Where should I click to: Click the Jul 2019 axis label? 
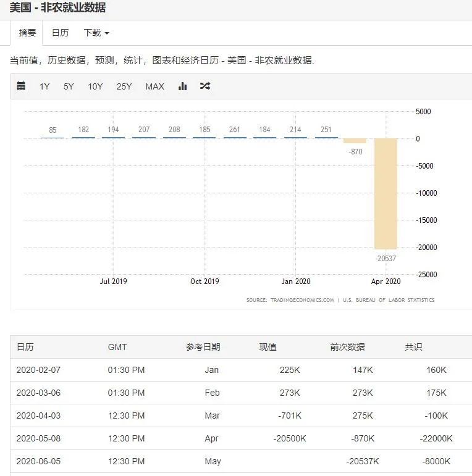pyautogui.click(x=113, y=282)
